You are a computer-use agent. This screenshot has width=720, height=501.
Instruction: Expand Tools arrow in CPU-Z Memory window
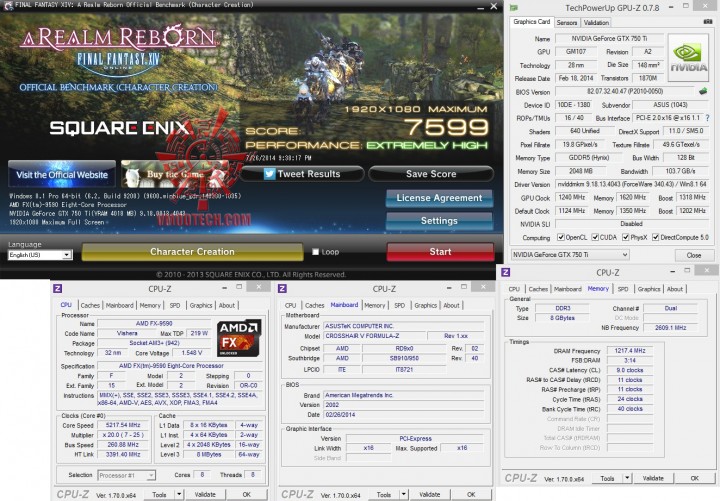coord(627,478)
